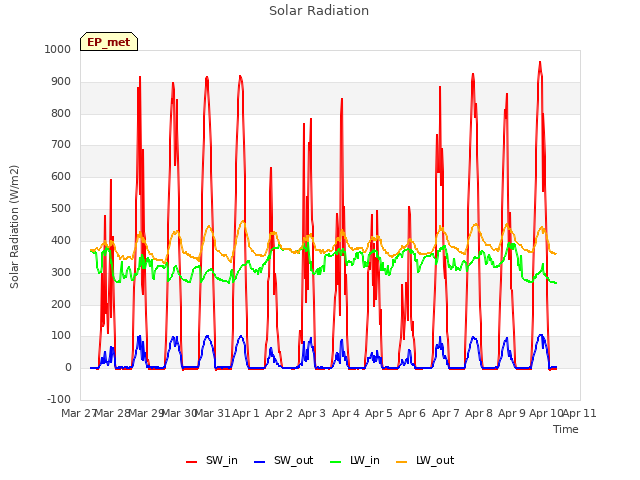Screen dimensions: 640x480
Task: Click the Apr 3 x-axis label
Action: coord(312,413)
